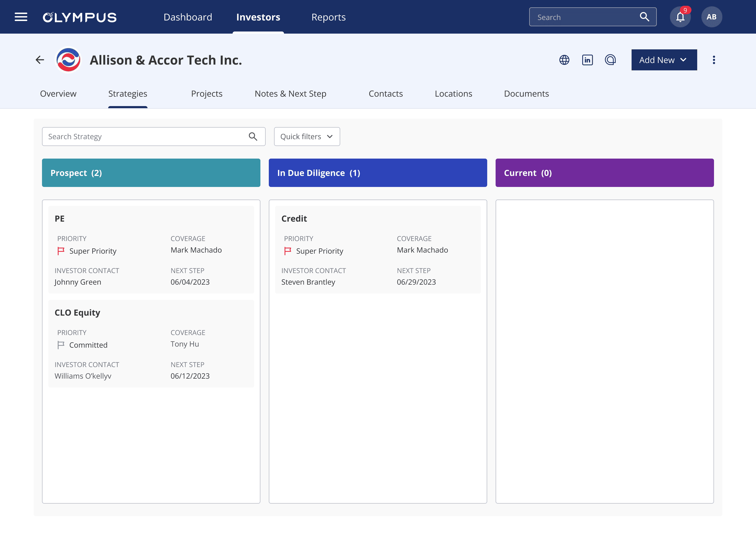The width and height of the screenshot is (756, 533).
Task: Expand the Quick filters dropdown
Action: coord(307,136)
